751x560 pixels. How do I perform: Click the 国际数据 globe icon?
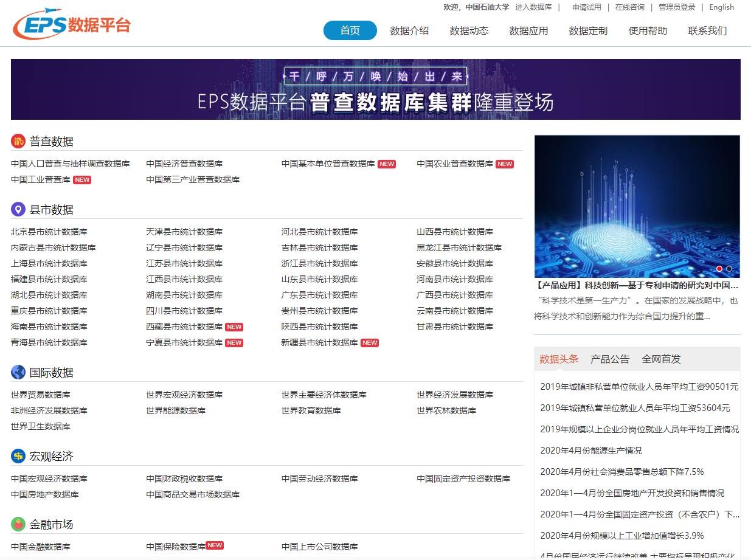click(18, 372)
